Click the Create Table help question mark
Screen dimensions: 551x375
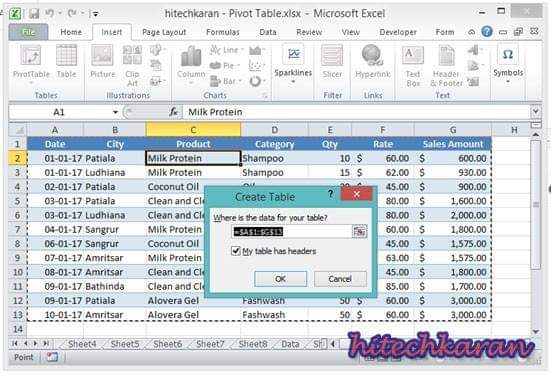point(330,194)
